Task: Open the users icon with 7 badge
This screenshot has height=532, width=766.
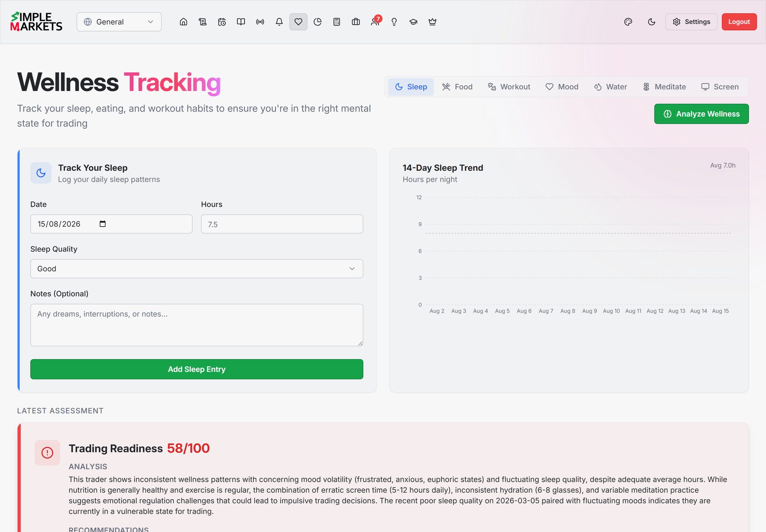Action: [375, 22]
